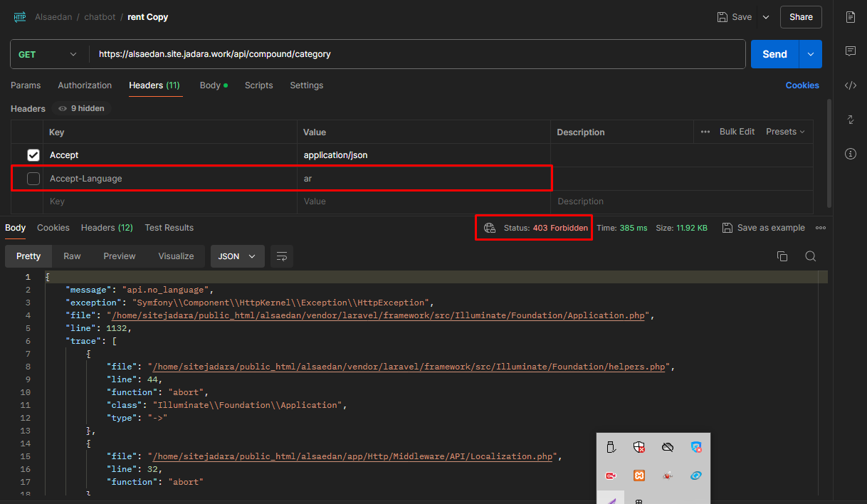Open the comments icon in right sidebar
Image resolution: width=867 pixels, height=504 pixels.
(x=850, y=51)
